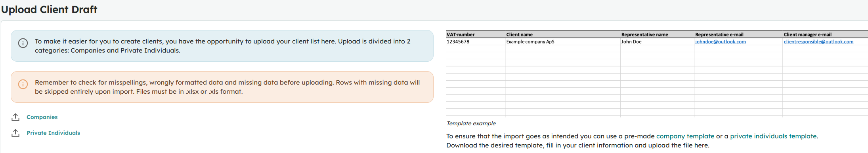Click clientresponsible@outlook.com in the template example

[818, 42]
